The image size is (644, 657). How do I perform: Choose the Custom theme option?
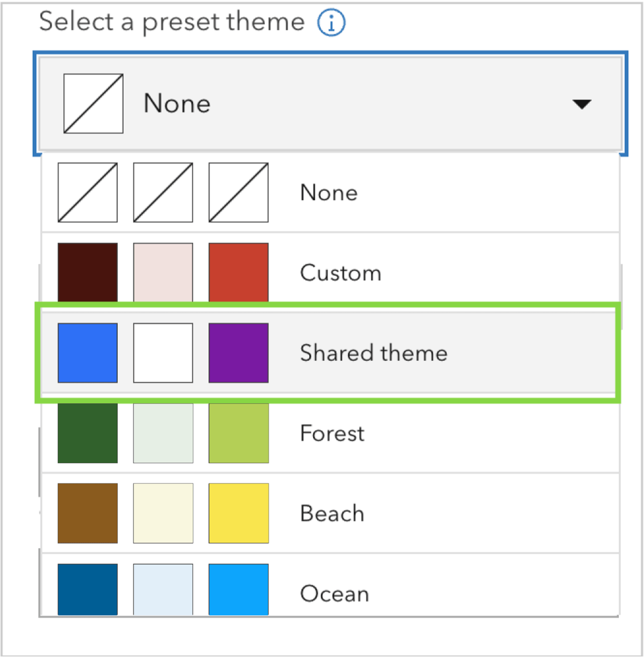340,273
